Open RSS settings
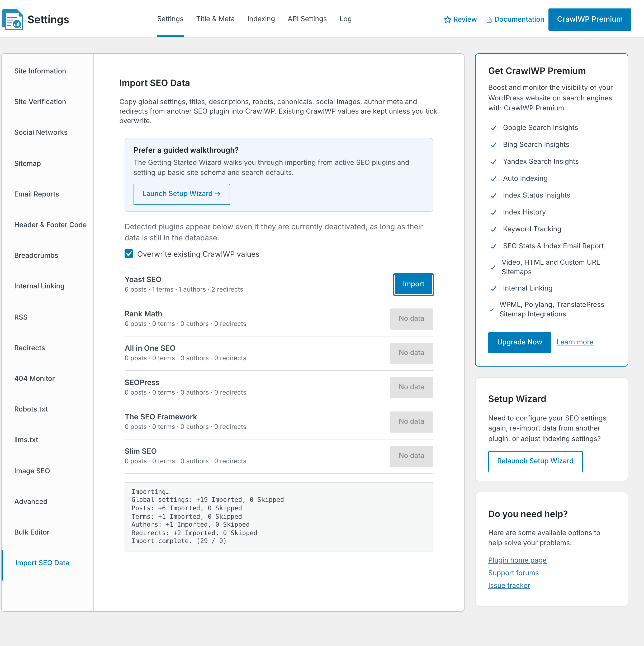This screenshot has width=644, height=646. pyautogui.click(x=21, y=317)
